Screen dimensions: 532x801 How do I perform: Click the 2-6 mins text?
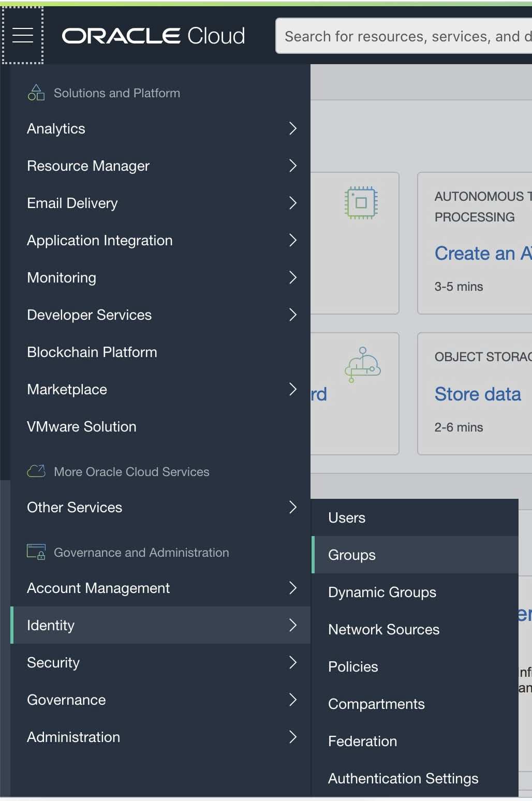459,427
